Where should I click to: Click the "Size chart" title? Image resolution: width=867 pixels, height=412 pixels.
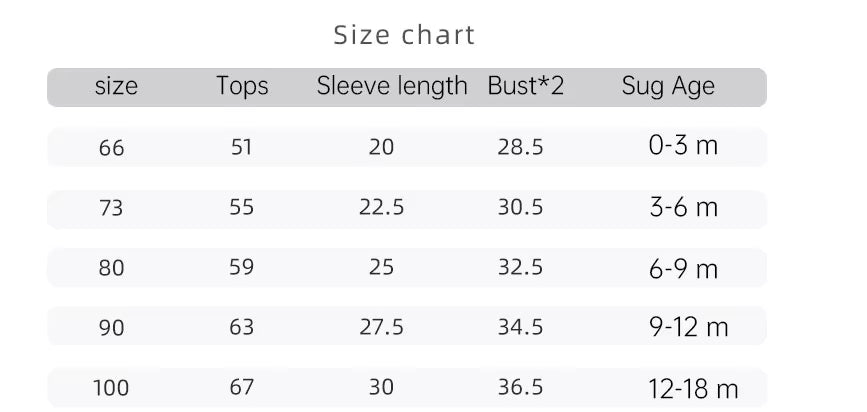[x=404, y=36]
